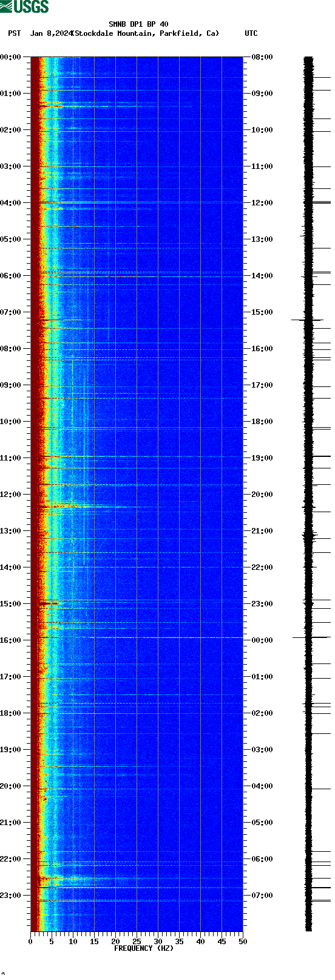Click the PST time label 07:00

11,312
